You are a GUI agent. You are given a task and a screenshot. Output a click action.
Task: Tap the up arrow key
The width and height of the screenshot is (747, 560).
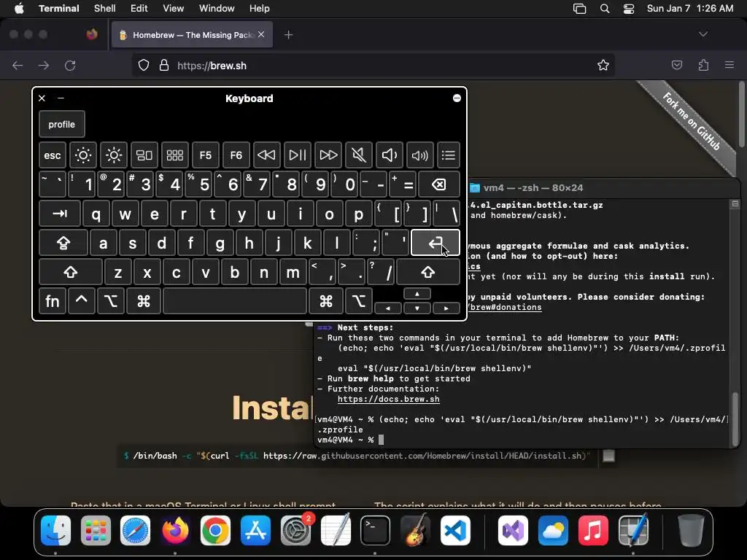417,294
